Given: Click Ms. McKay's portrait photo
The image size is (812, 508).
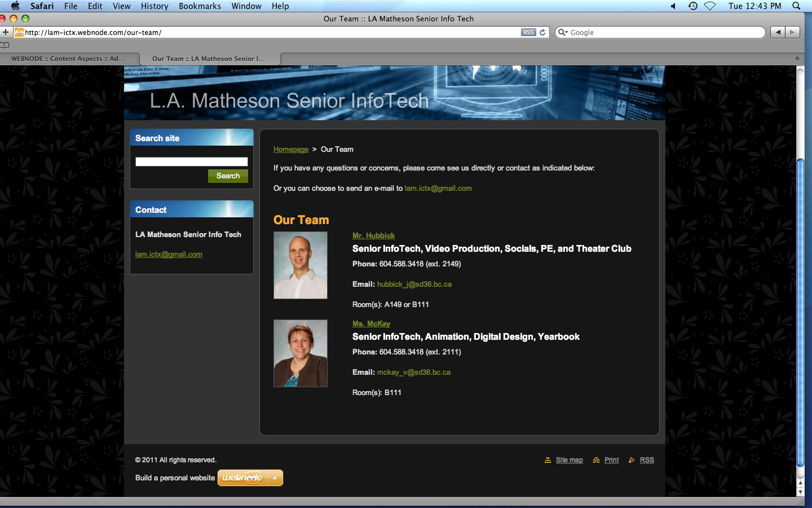Looking at the screenshot, I should pyautogui.click(x=300, y=353).
